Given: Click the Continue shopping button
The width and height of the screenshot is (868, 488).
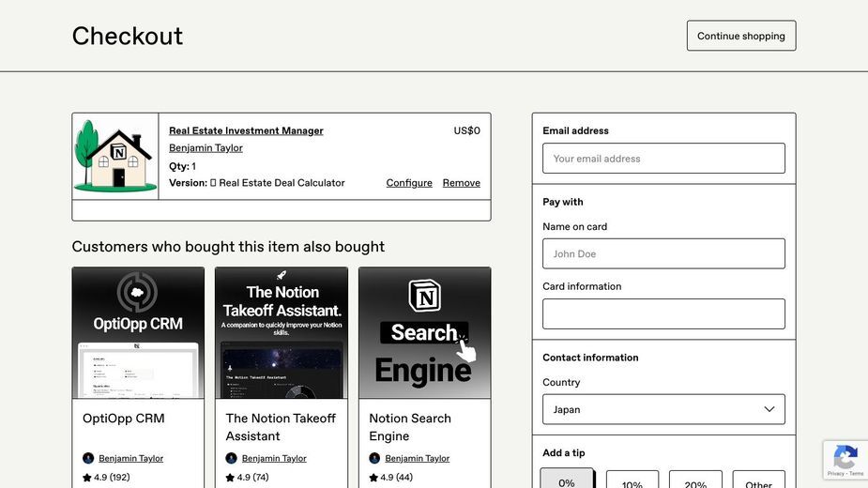Looking at the screenshot, I should (741, 36).
